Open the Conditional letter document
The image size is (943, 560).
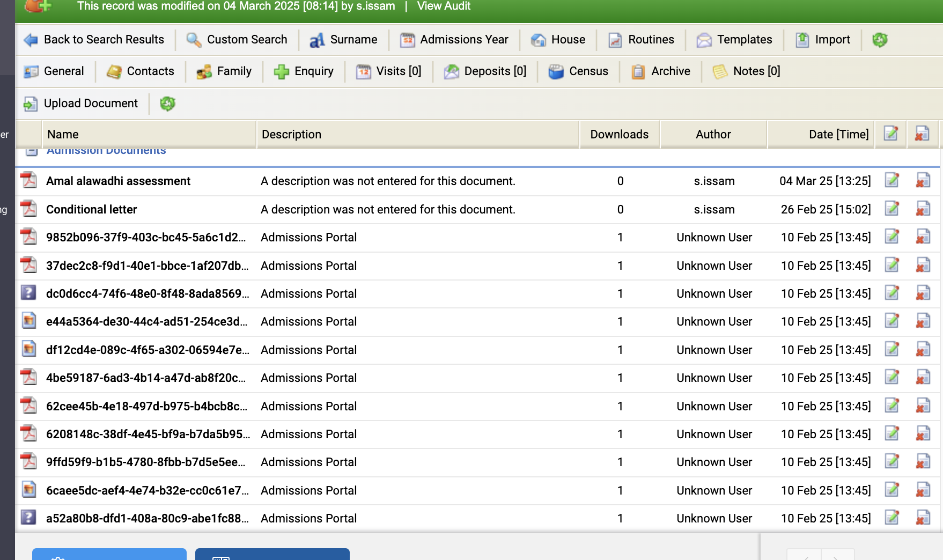click(x=91, y=209)
